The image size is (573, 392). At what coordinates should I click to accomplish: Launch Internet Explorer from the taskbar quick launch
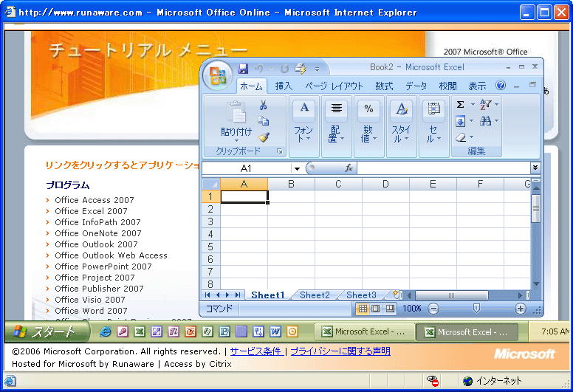(x=106, y=331)
